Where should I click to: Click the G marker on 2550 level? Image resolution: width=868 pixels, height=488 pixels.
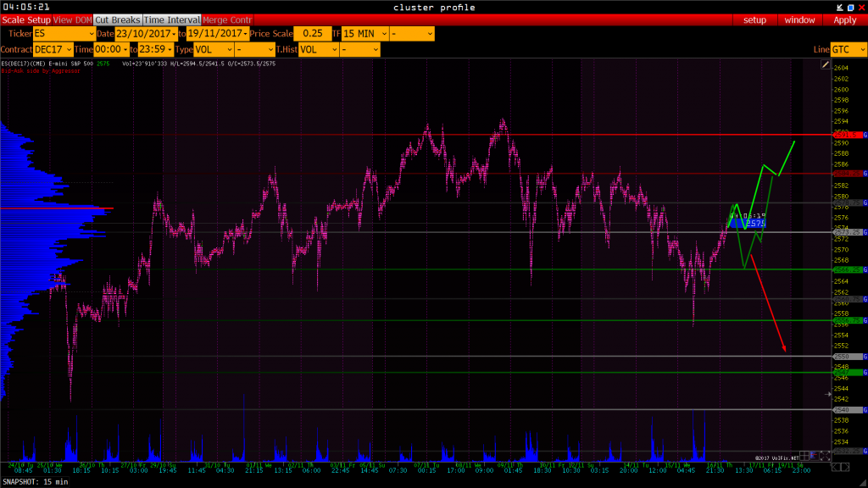tap(865, 357)
